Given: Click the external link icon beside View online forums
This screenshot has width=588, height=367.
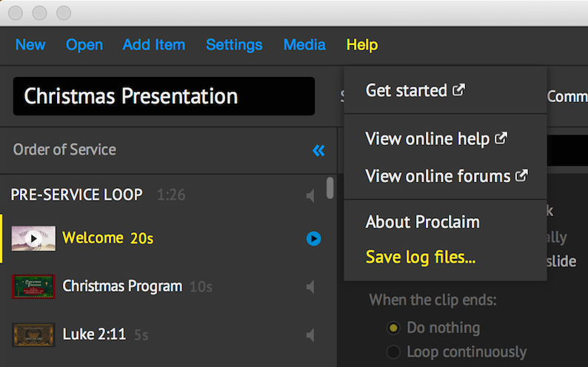Looking at the screenshot, I should 521,175.
